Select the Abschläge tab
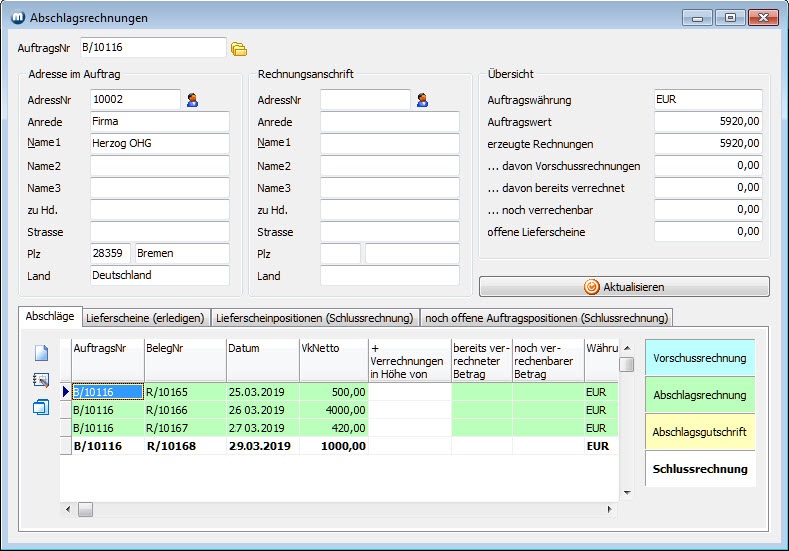 coord(50,317)
